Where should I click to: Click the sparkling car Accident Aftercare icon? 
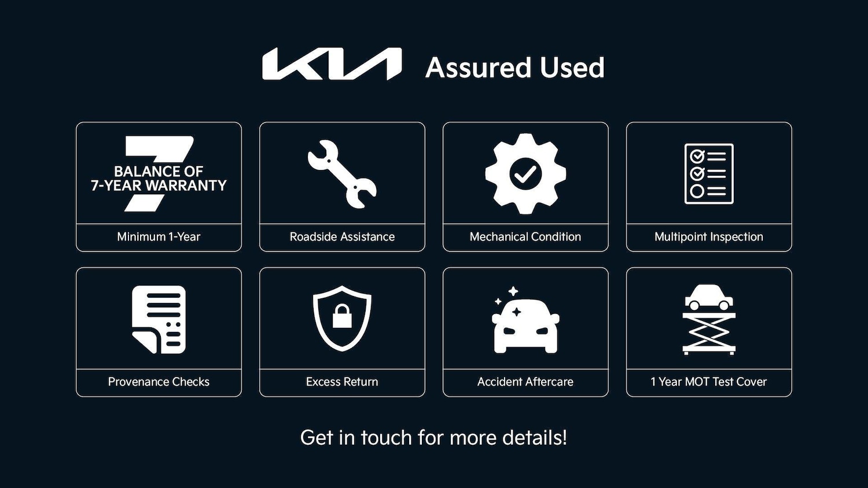(x=525, y=320)
